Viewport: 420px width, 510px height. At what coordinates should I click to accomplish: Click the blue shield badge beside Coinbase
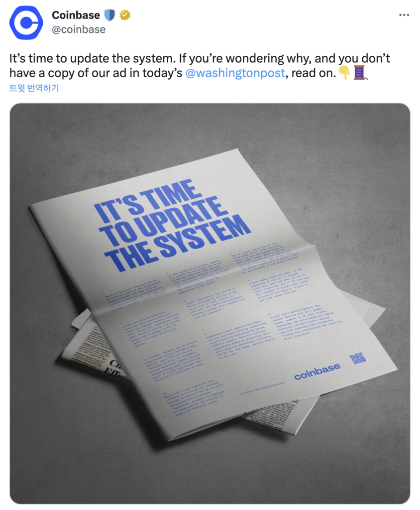(x=109, y=15)
